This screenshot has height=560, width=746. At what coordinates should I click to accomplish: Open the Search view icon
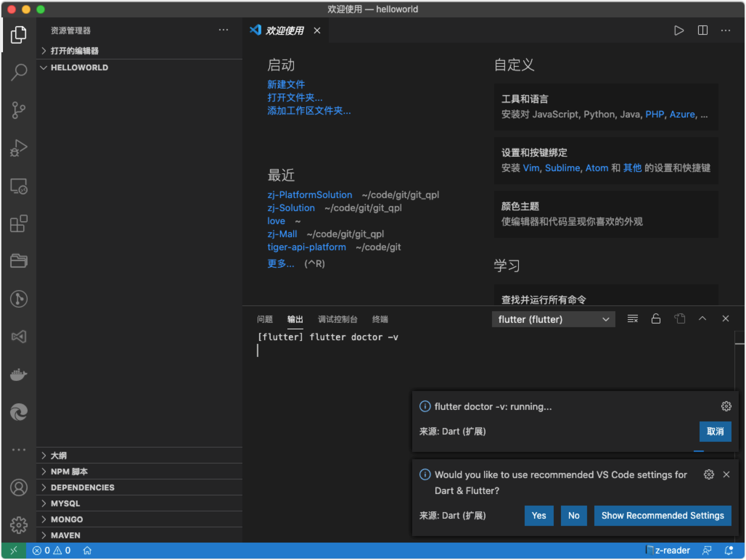pos(19,72)
